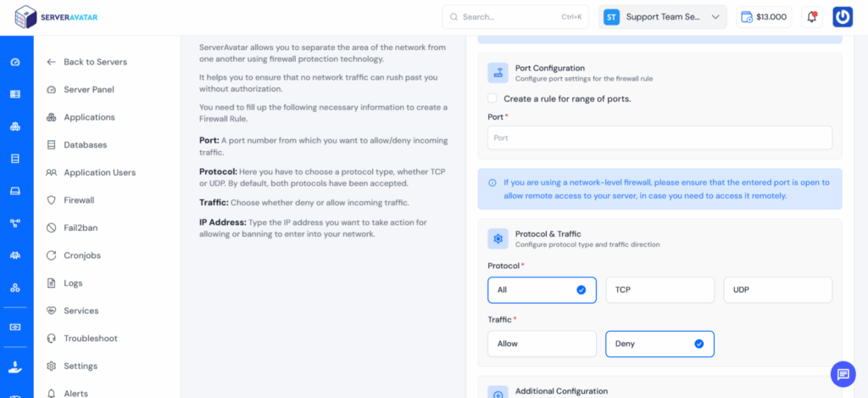The width and height of the screenshot is (868, 398).
Task: Click the Port input field
Action: click(659, 137)
